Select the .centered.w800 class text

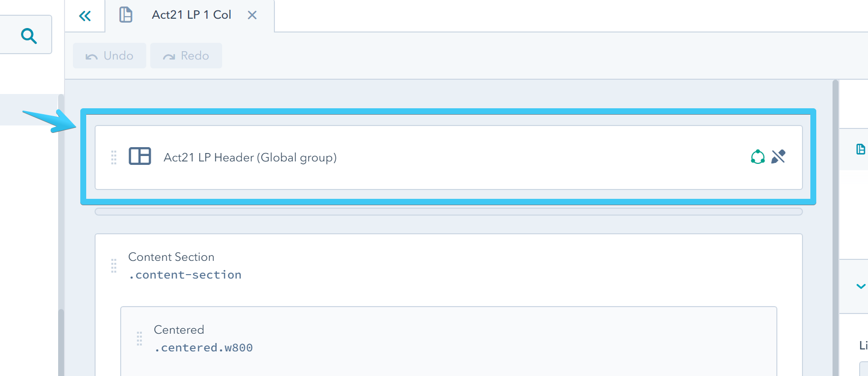pos(203,347)
